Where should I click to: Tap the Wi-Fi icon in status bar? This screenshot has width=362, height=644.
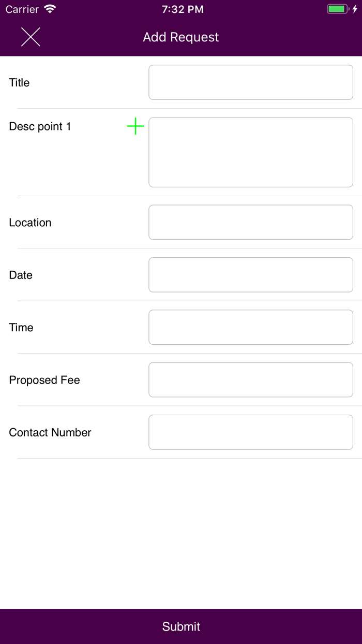tap(50, 9)
